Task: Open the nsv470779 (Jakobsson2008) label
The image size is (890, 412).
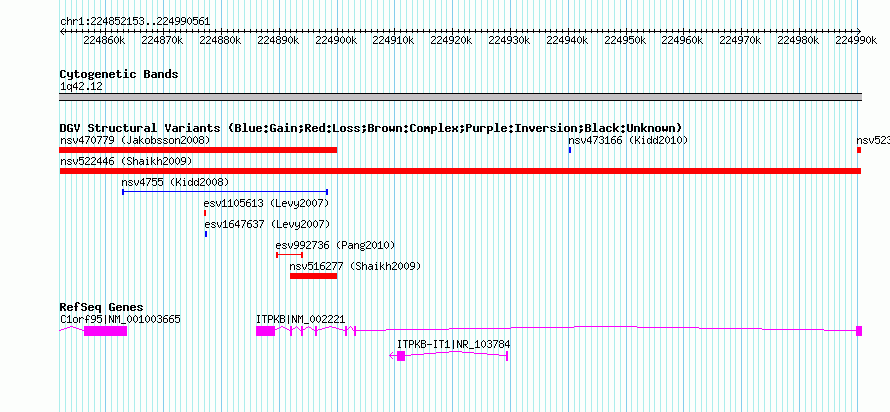Action: point(135,140)
